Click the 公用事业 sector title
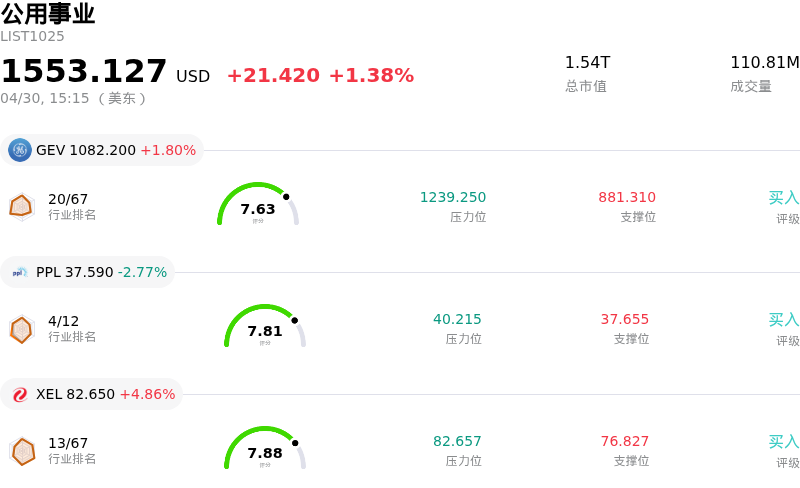The height and width of the screenshot is (488, 800). pos(48,14)
